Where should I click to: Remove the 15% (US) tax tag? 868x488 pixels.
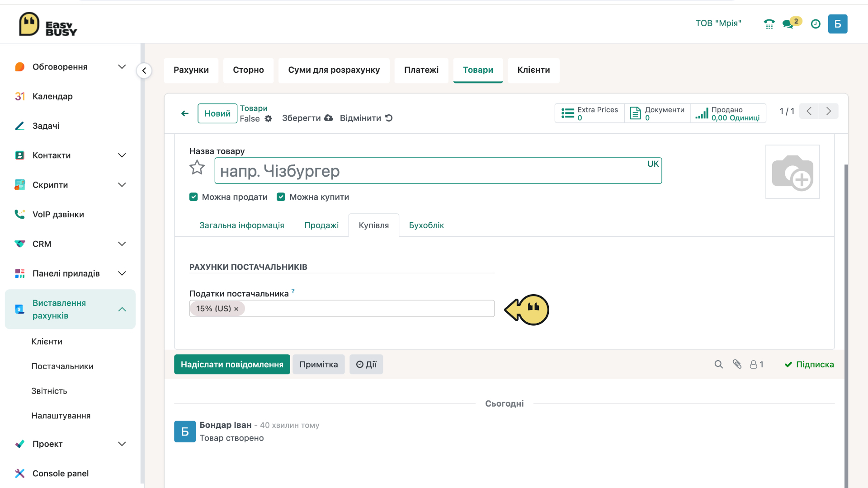pos(236,309)
